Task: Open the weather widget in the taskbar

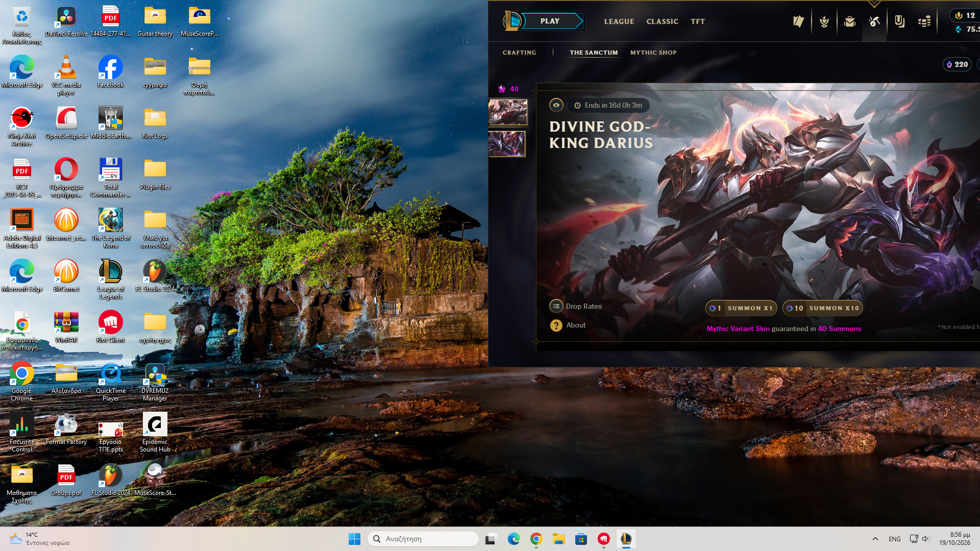Action: coord(40,539)
